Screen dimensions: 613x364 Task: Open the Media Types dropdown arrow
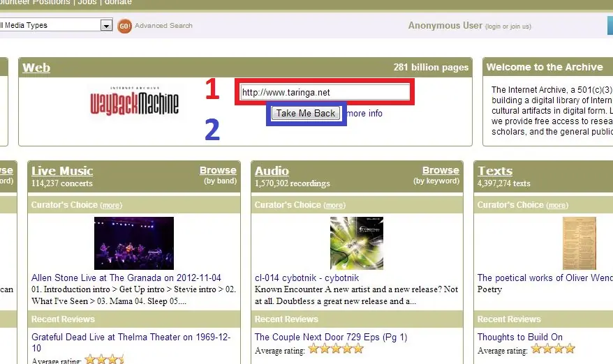106,26
